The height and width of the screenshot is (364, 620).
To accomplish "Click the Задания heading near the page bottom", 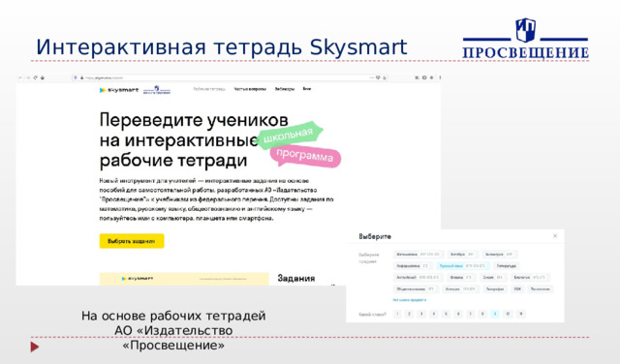I will pos(296,278).
